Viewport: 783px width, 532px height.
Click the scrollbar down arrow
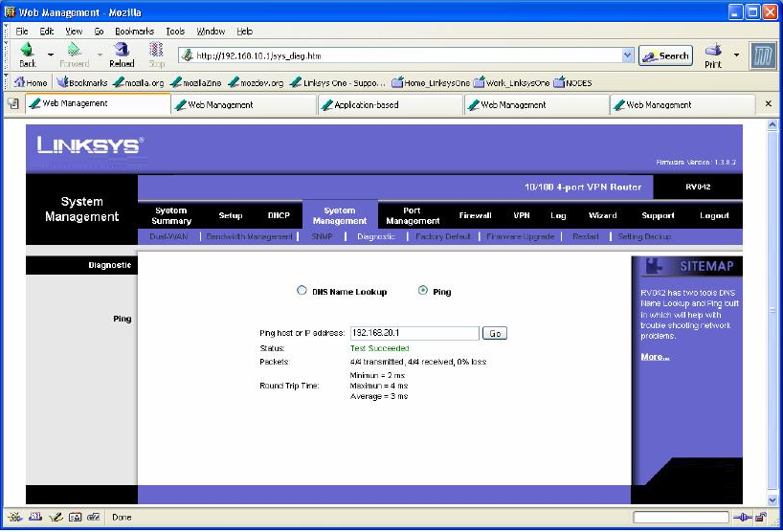772,499
